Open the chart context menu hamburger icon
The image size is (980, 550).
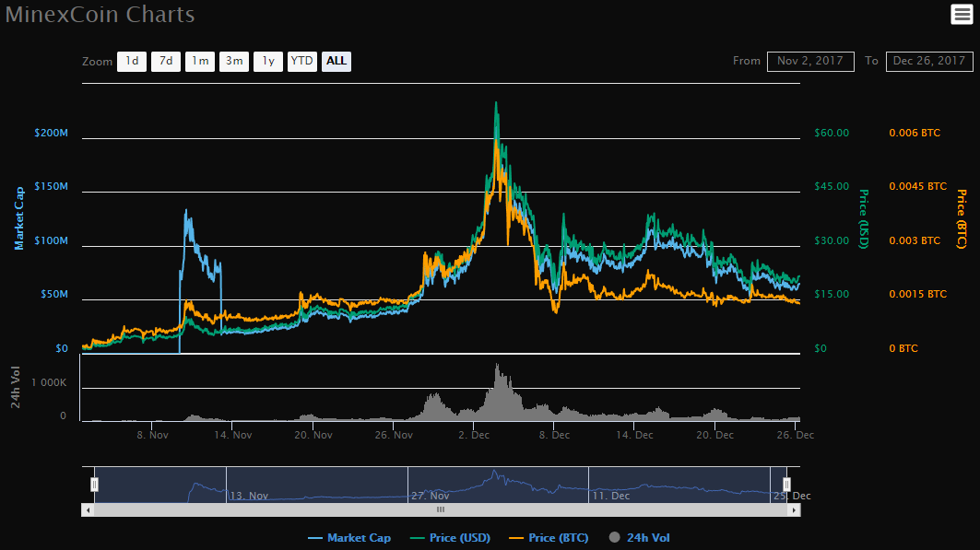962,15
